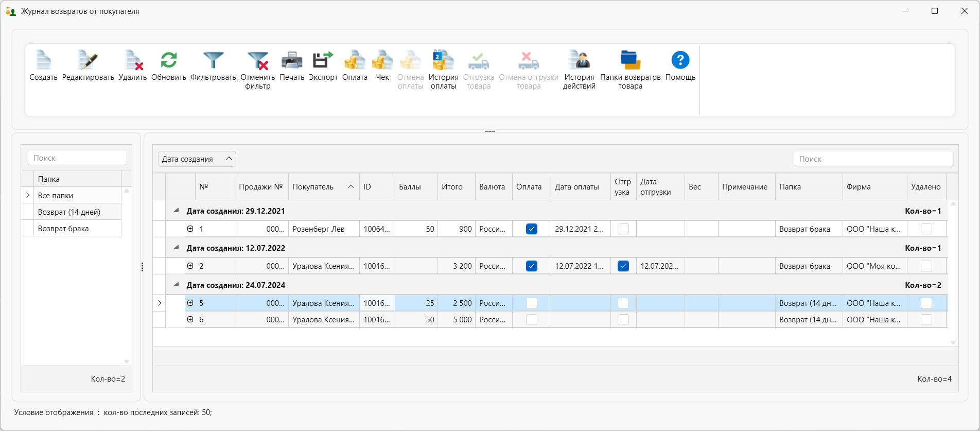The image size is (980, 431).
Task: Toggle Удалено checkbox in row 5
Action: (x=926, y=303)
